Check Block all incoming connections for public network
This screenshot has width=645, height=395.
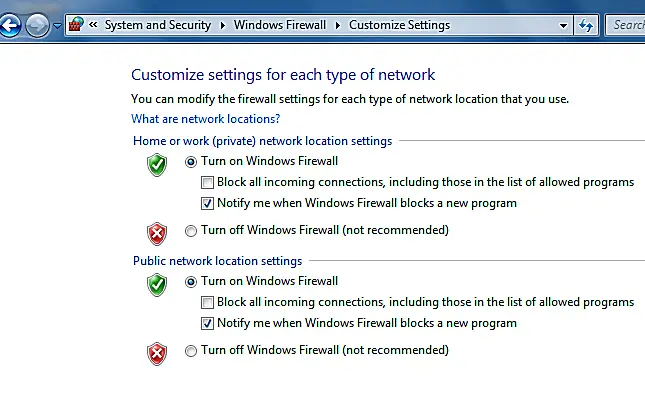(207, 302)
